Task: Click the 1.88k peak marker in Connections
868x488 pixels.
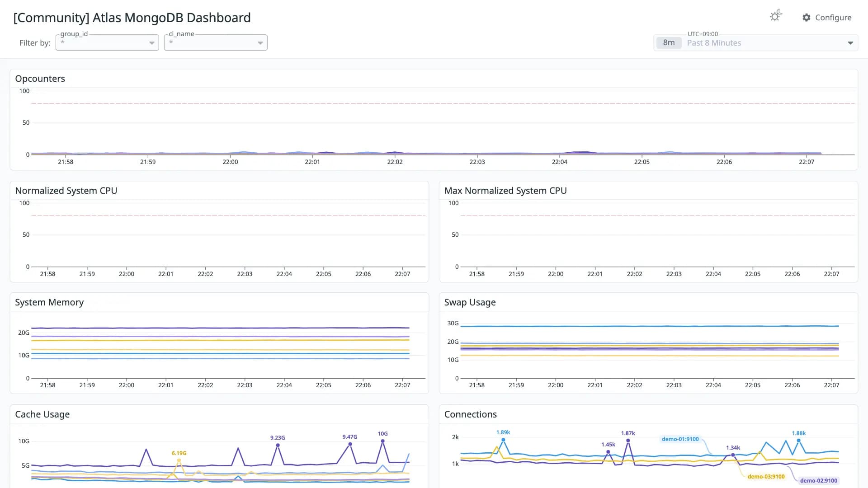Action: tap(799, 441)
